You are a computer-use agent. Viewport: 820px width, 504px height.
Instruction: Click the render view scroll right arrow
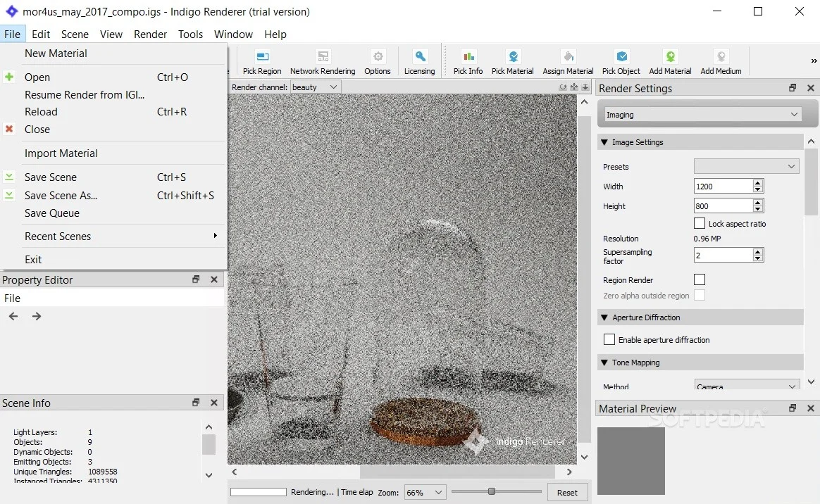tap(569, 472)
